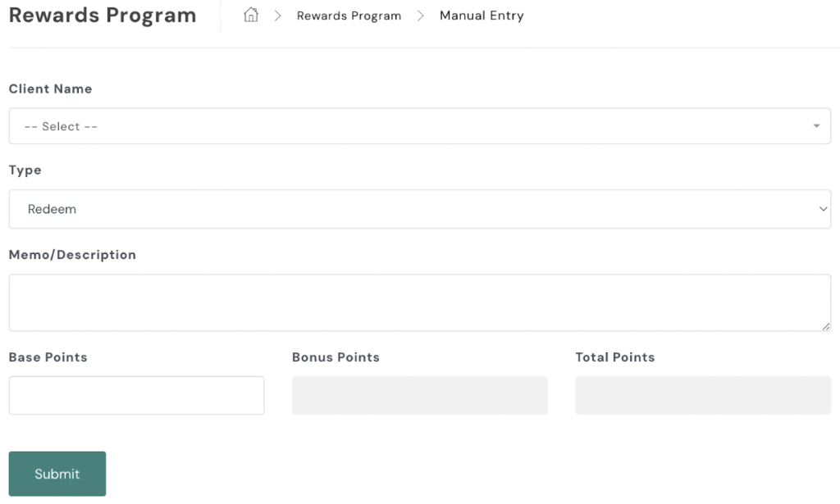Click the breadcrumb chevron before Manual Entry
Image resolution: width=840 pixels, height=504 pixels.
(421, 16)
